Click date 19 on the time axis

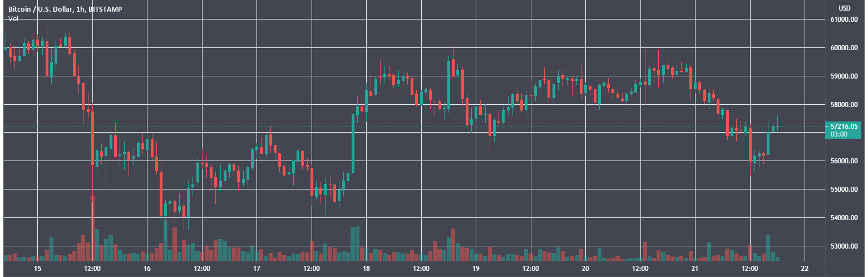click(x=476, y=269)
